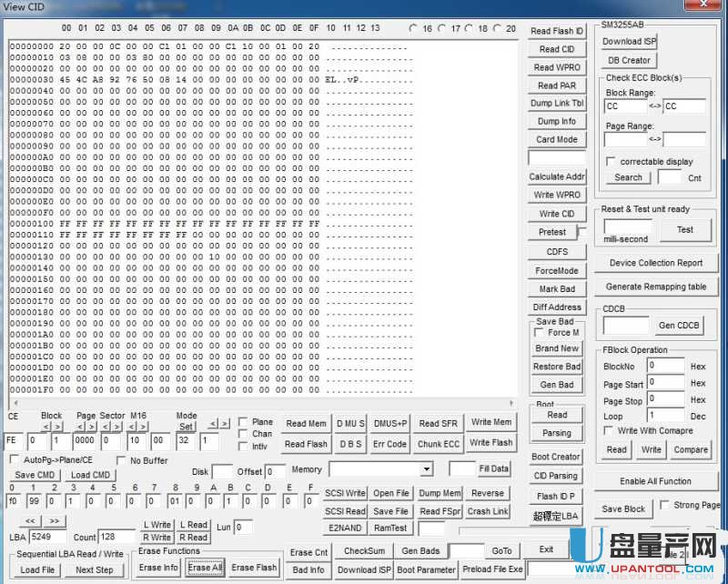The height and width of the screenshot is (584, 728).
Task: Click the Read Flash ID button
Action: coord(556,31)
